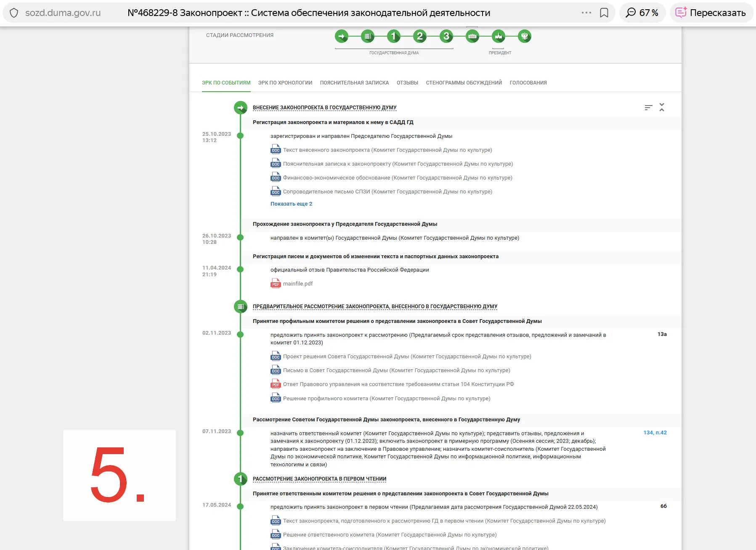Collapse all events with the arrows icon
The width and height of the screenshot is (756, 550).
[x=662, y=107]
